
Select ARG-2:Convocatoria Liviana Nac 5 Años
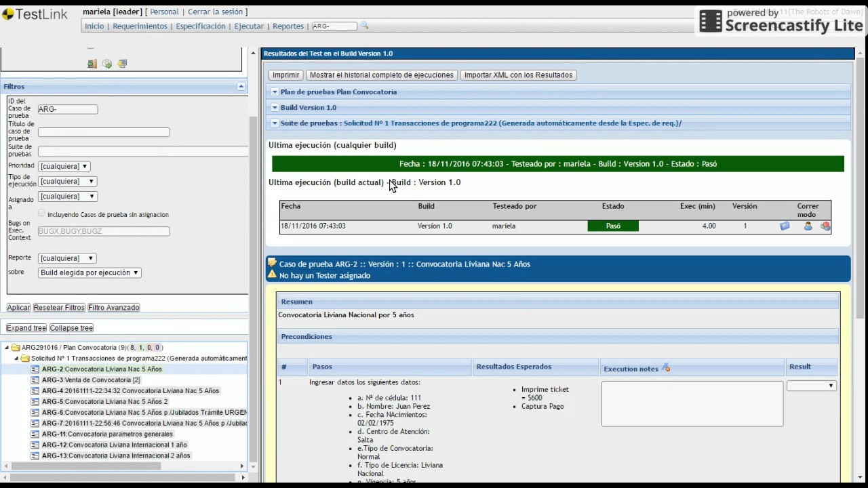pos(102,369)
